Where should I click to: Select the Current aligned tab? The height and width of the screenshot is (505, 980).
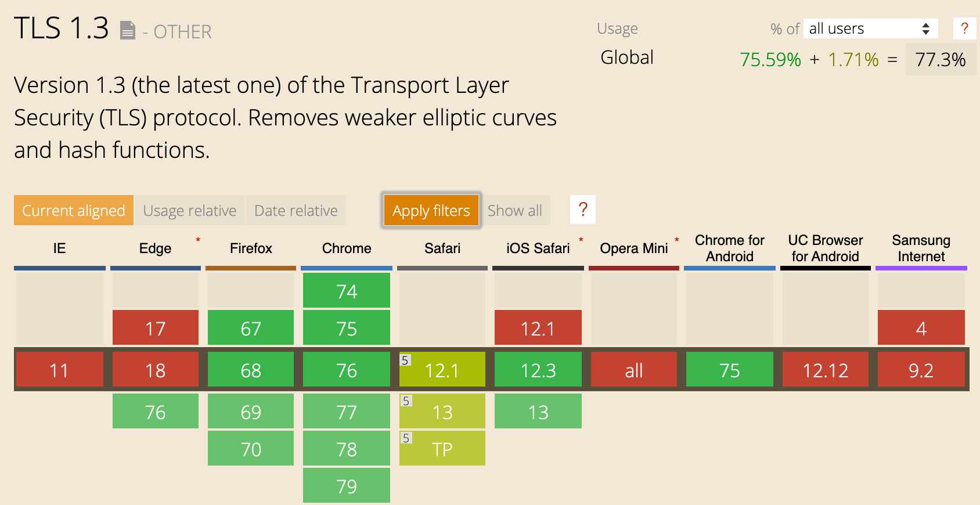point(73,210)
